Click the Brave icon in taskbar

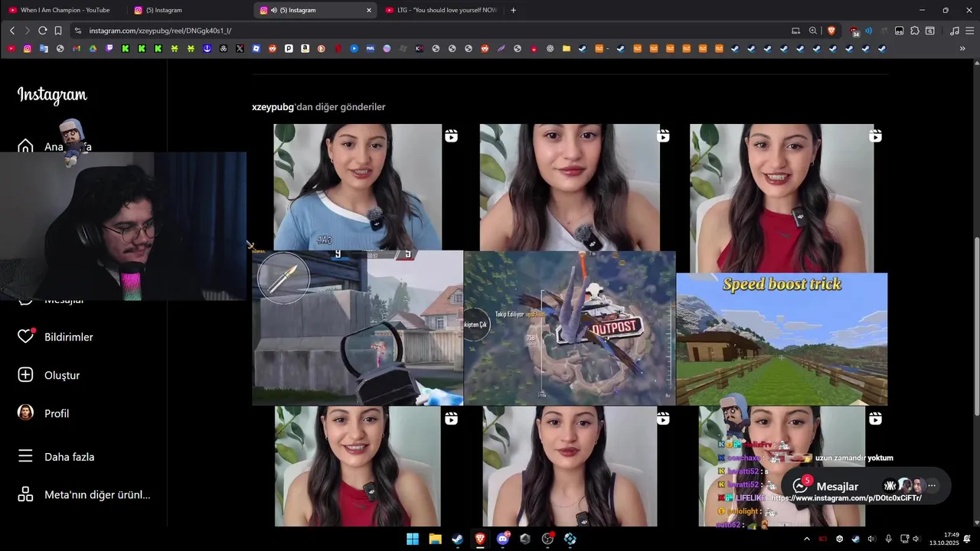tap(480, 539)
